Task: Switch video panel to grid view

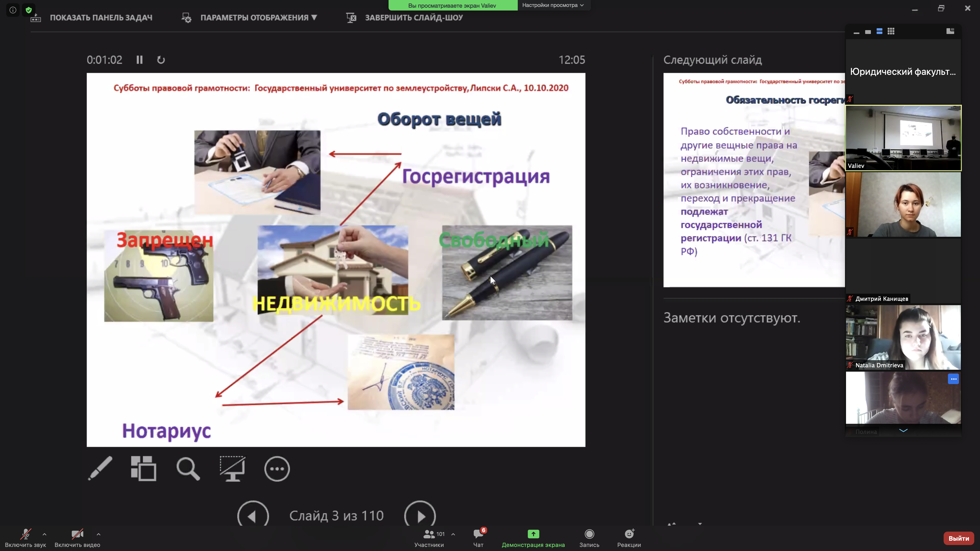Action: 891,32
